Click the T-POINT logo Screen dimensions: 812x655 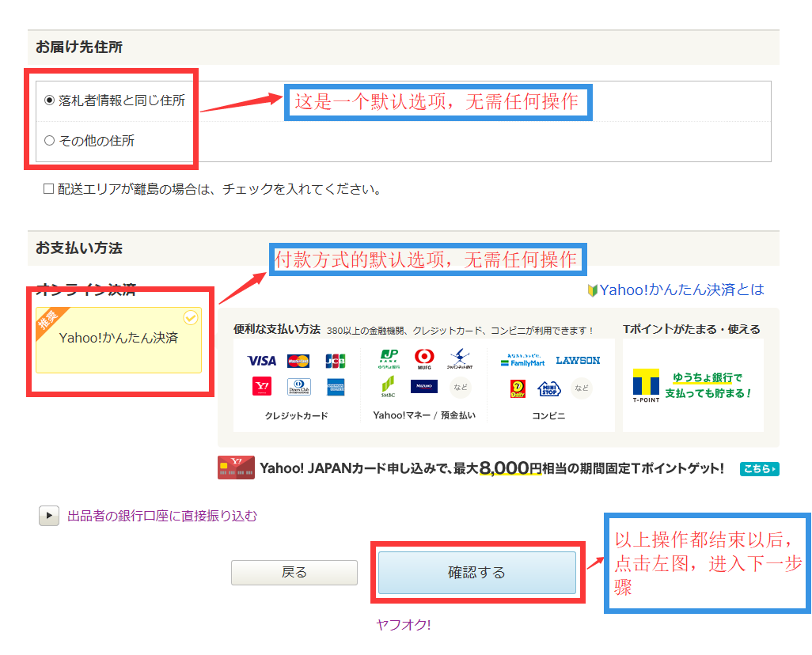pos(646,386)
